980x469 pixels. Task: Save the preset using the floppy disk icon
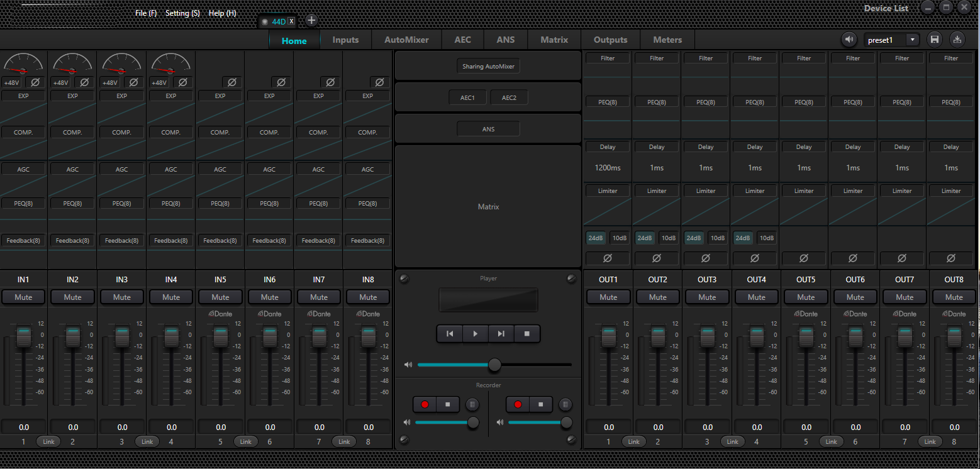coord(935,40)
